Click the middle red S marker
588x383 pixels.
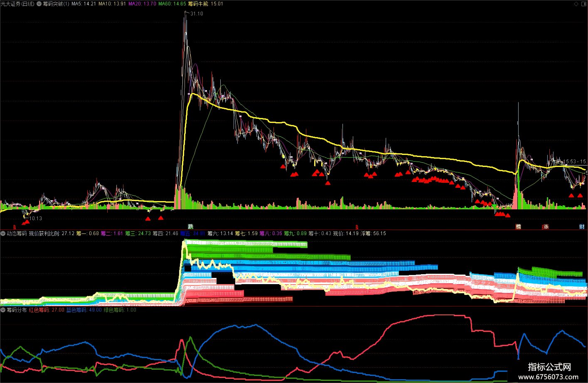point(357,227)
